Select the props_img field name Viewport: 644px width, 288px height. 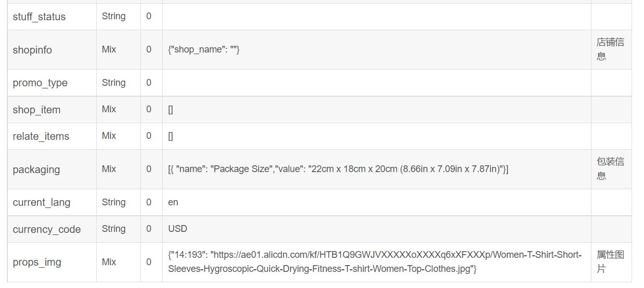[x=37, y=262]
